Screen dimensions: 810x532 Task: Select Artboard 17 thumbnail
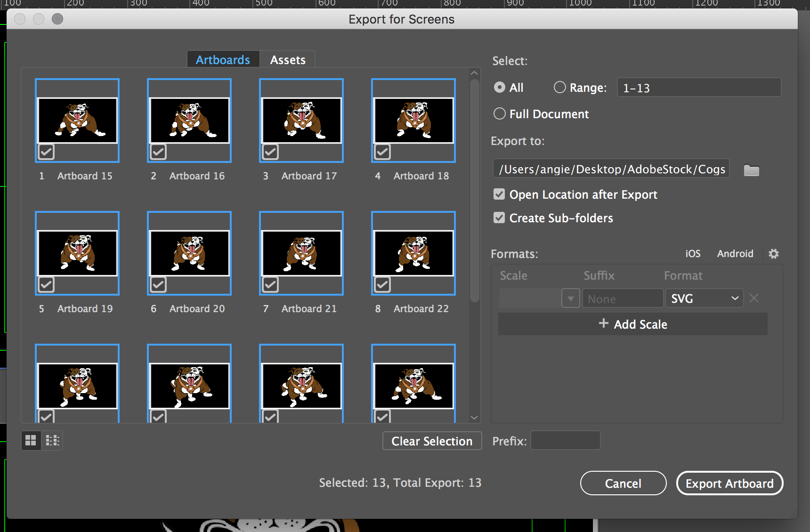point(301,120)
